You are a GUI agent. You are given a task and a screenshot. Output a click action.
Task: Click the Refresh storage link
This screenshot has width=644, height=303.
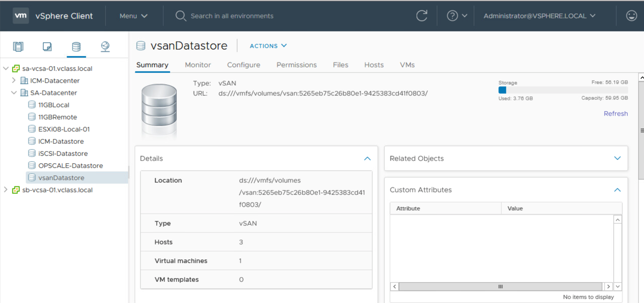click(x=616, y=114)
